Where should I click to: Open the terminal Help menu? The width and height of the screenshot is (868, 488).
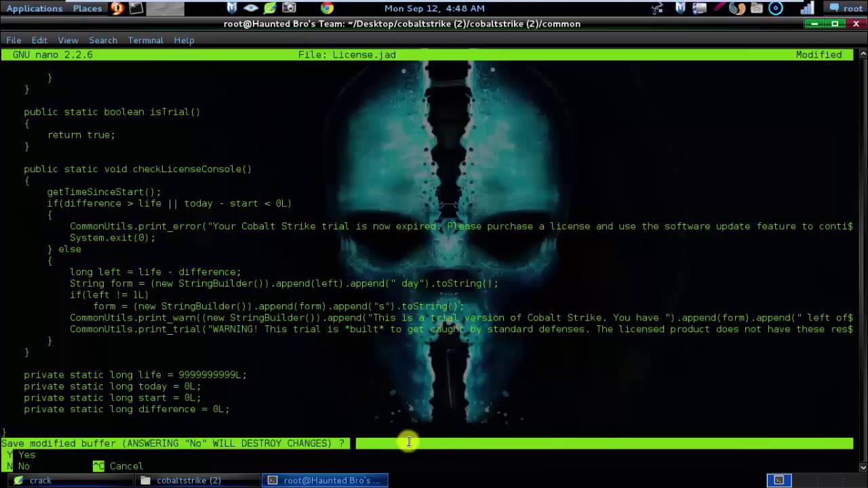pos(184,40)
